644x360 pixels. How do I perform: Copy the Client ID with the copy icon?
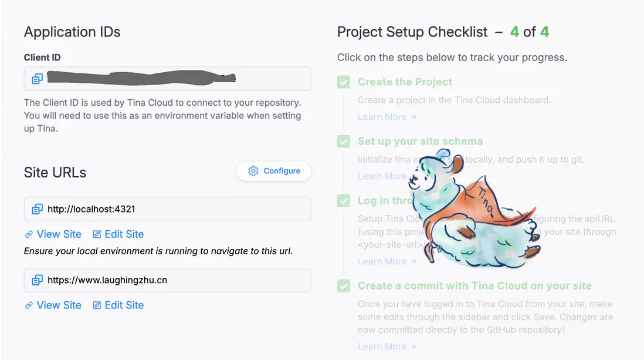pos(38,79)
